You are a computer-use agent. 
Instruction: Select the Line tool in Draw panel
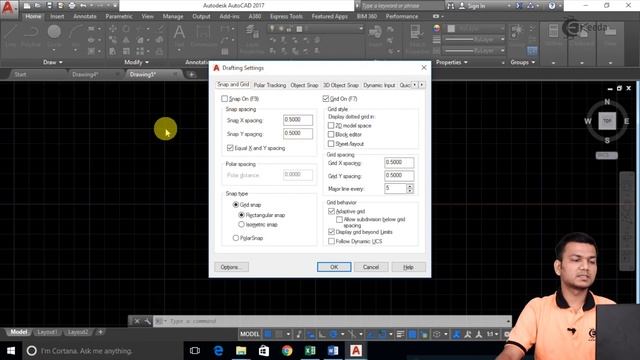pos(11,36)
